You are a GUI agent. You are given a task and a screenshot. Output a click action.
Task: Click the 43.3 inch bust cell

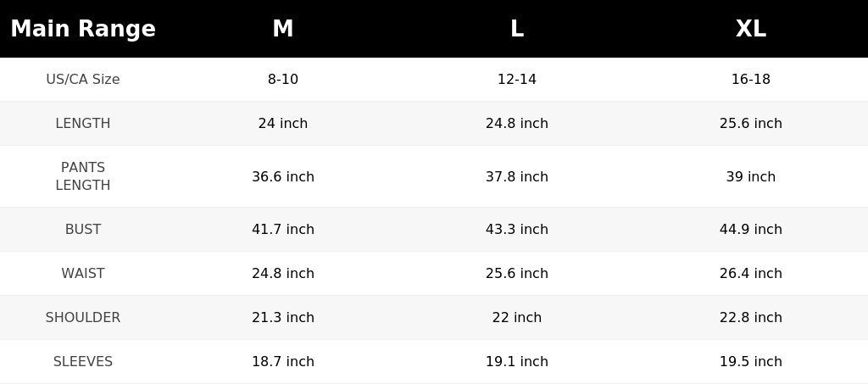tap(517, 229)
